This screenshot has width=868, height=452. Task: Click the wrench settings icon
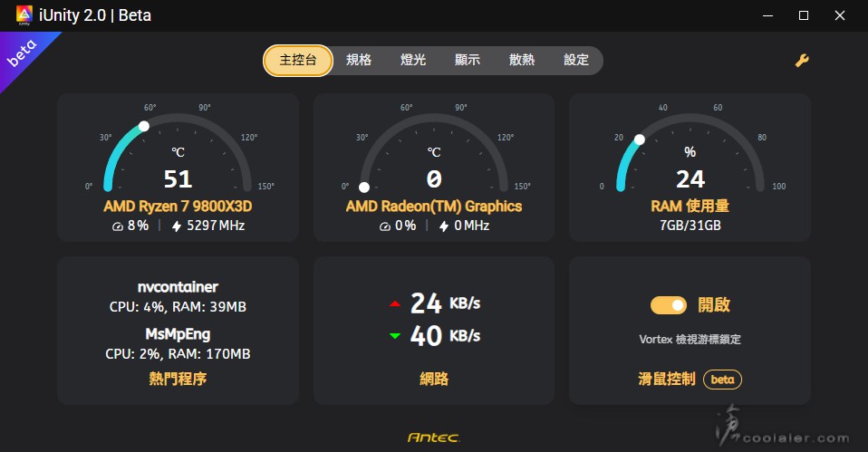pyautogui.click(x=802, y=61)
